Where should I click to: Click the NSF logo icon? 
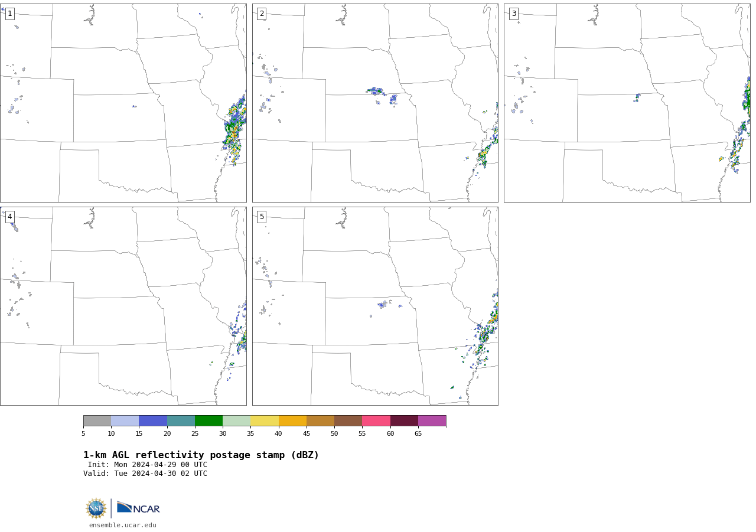click(96, 508)
